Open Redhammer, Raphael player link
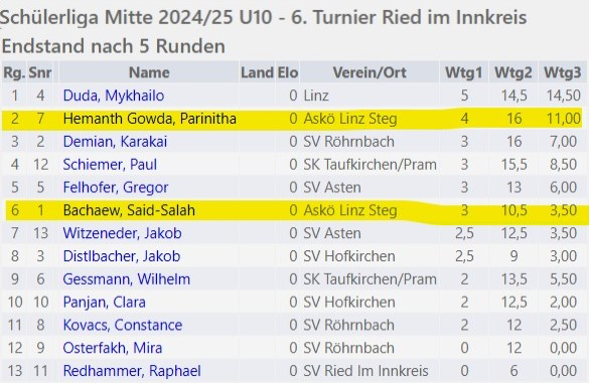Viewport: 590px width, 384px height. [132, 371]
